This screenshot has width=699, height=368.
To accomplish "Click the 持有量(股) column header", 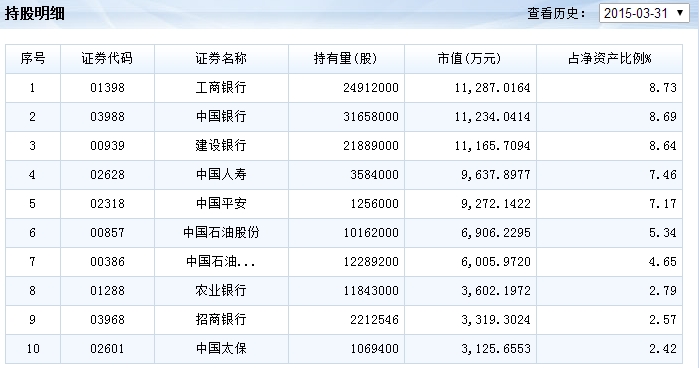I will [345, 58].
